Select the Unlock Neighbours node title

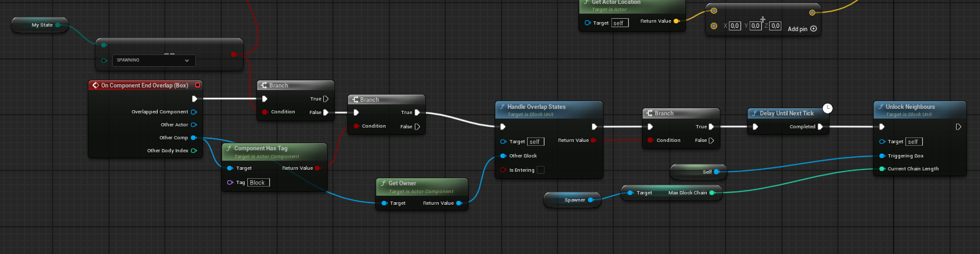[x=911, y=106]
